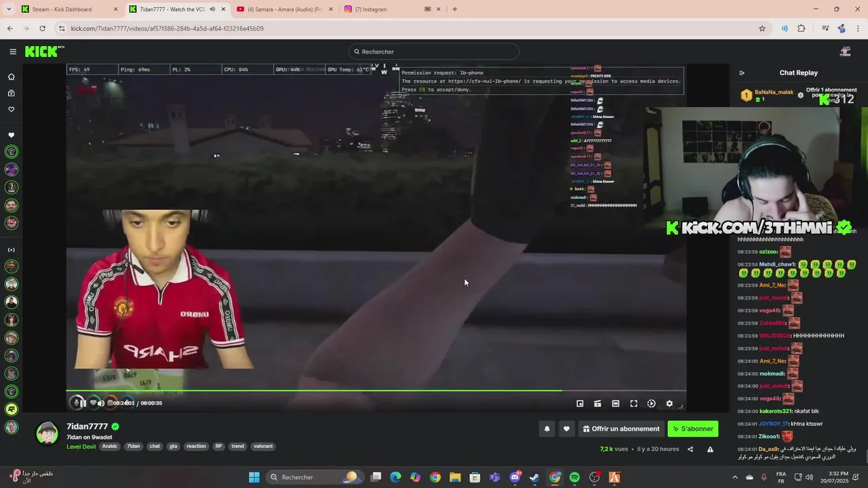This screenshot has width=868, height=488.
Task: Click Offrir un abonnement button
Action: [620, 428]
